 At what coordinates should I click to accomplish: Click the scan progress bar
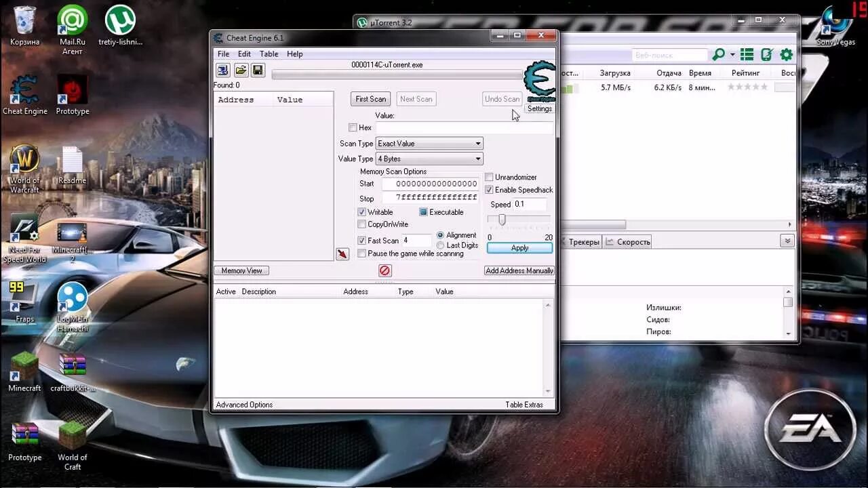(398, 75)
